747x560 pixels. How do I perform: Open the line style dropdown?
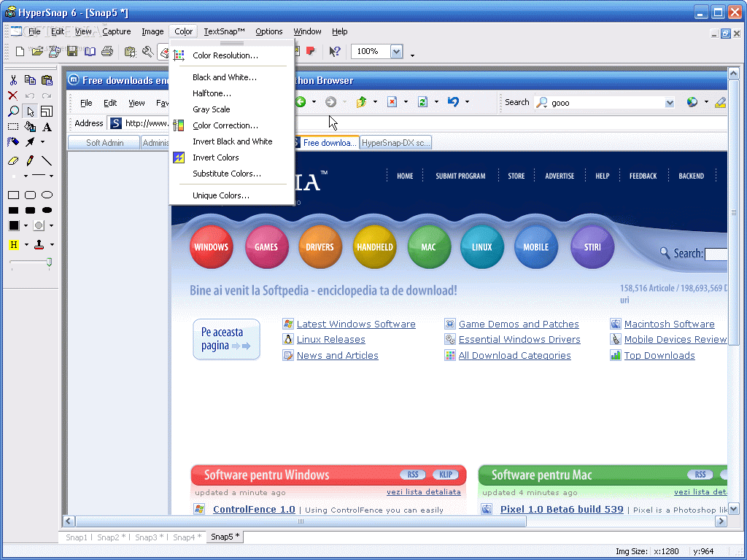[51, 176]
